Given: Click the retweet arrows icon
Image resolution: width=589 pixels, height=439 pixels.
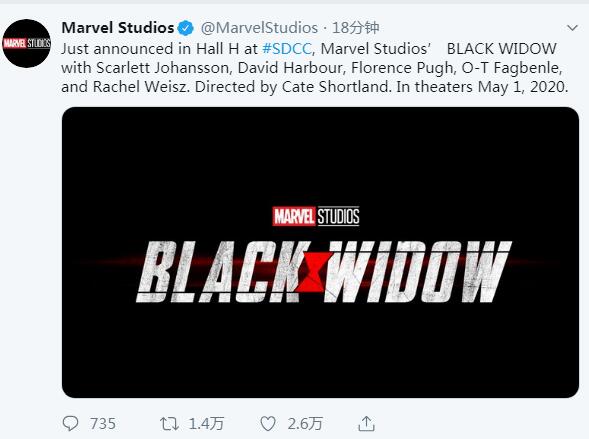Looking at the screenshot, I should 169,424.
